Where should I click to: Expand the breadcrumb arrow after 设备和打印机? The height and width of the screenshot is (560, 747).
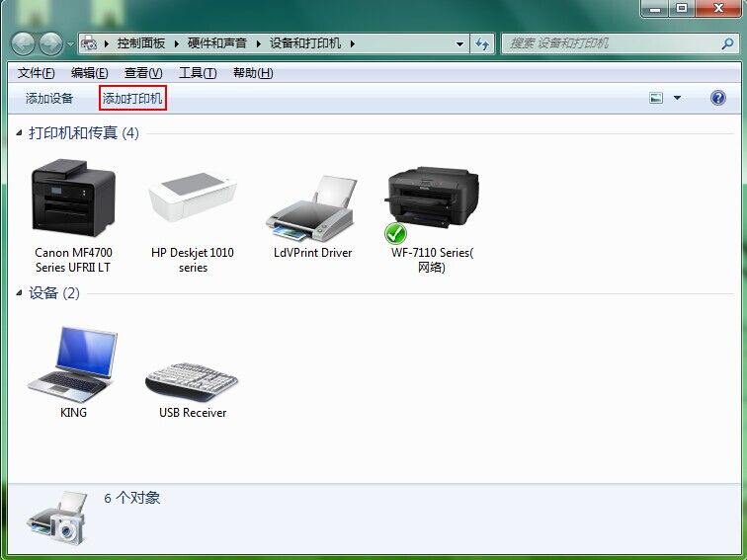click(x=353, y=43)
